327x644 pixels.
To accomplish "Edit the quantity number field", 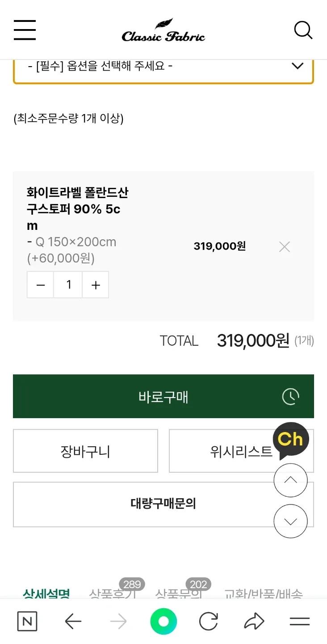I will point(68,285).
